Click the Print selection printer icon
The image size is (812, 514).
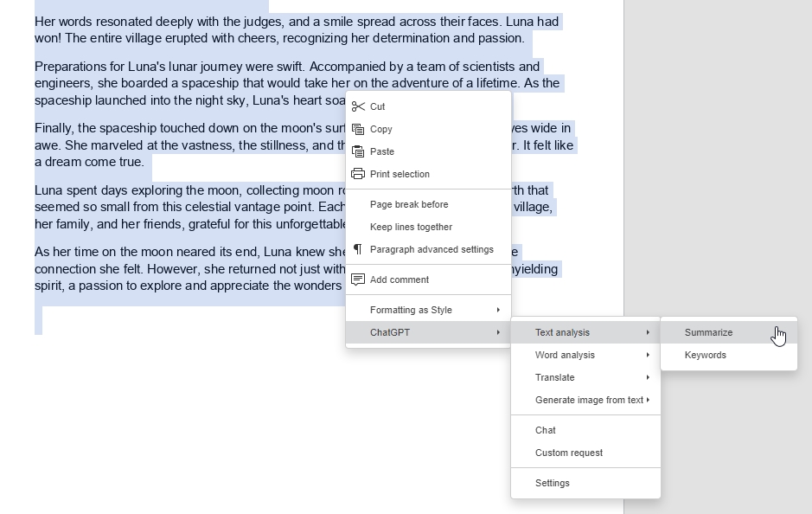click(x=359, y=173)
